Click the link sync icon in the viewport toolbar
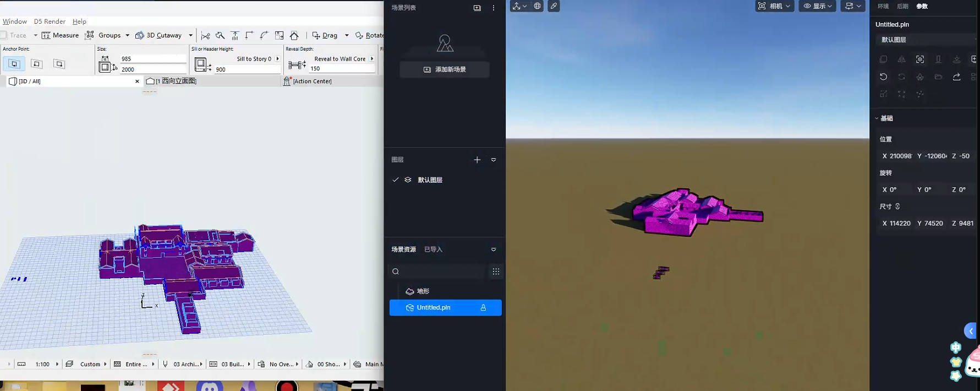 tap(554, 6)
